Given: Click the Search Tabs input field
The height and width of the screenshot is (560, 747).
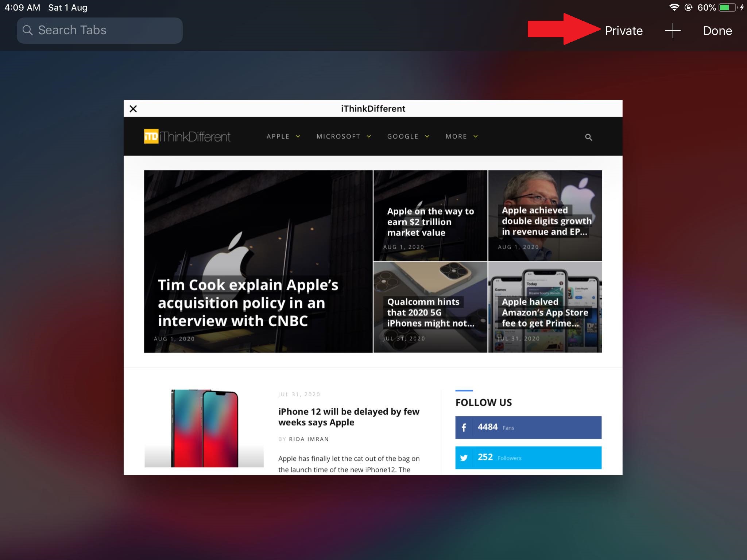Looking at the screenshot, I should click(x=100, y=30).
